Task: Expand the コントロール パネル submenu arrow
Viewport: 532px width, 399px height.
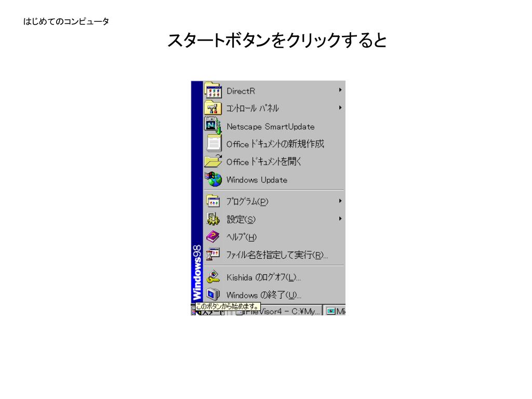Action: click(x=340, y=108)
